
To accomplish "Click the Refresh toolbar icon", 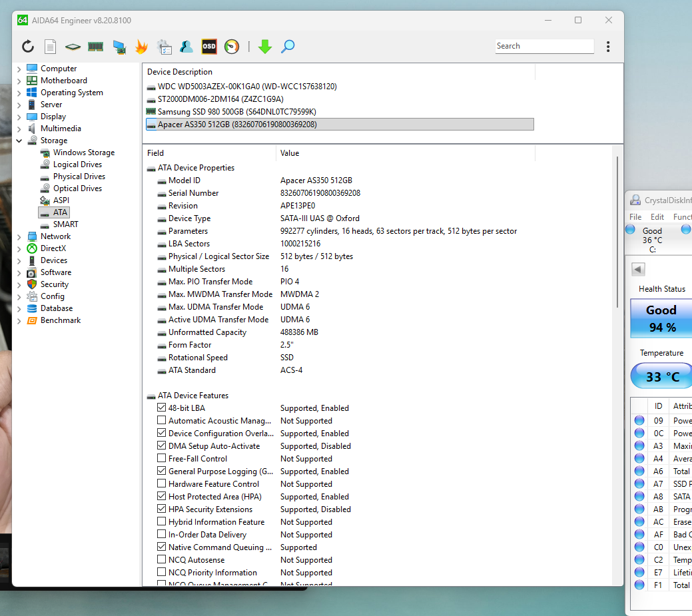I will pyautogui.click(x=28, y=47).
